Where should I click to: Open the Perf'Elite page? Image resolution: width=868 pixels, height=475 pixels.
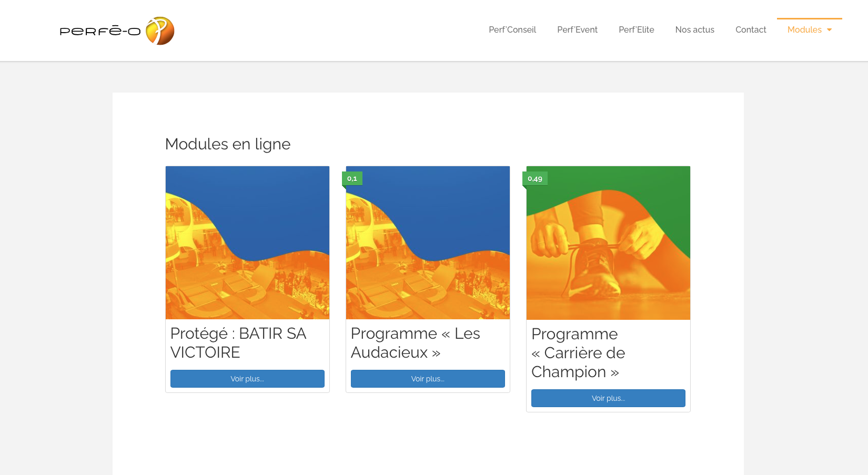click(636, 30)
